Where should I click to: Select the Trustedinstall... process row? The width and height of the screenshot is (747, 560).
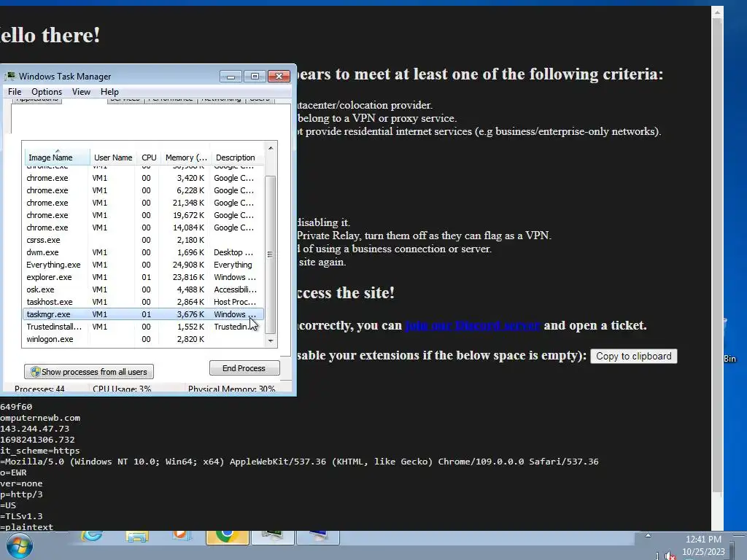pyautogui.click(x=143, y=327)
